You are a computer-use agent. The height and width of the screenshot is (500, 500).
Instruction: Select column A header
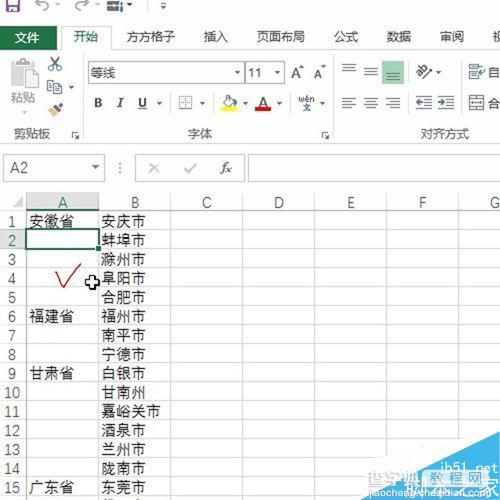tap(62, 202)
